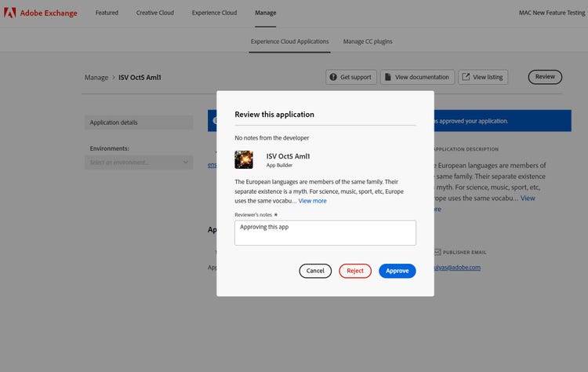Select the Manage navigation item
This screenshot has height=372, width=588.
click(265, 13)
